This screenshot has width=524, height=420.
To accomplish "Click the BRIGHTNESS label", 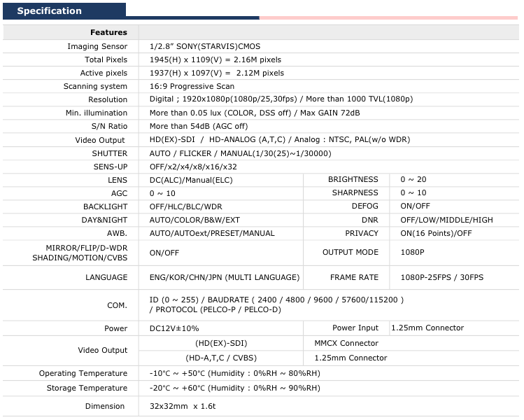I will pyautogui.click(x=353, y=180).
